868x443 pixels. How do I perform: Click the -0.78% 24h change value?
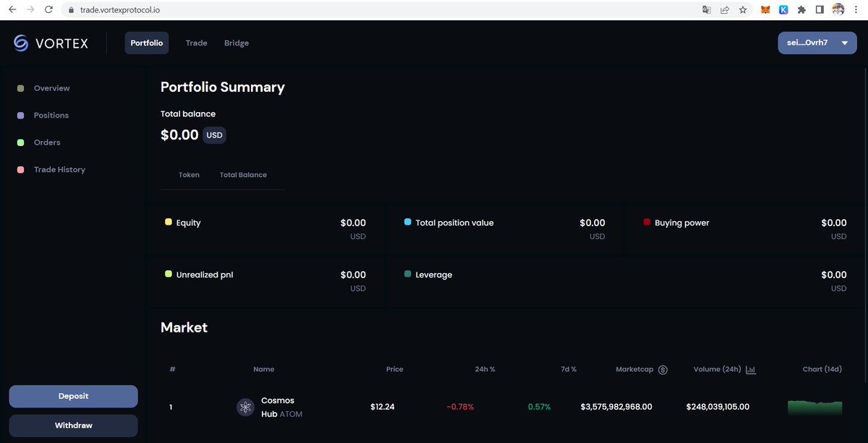pos(460,407)
